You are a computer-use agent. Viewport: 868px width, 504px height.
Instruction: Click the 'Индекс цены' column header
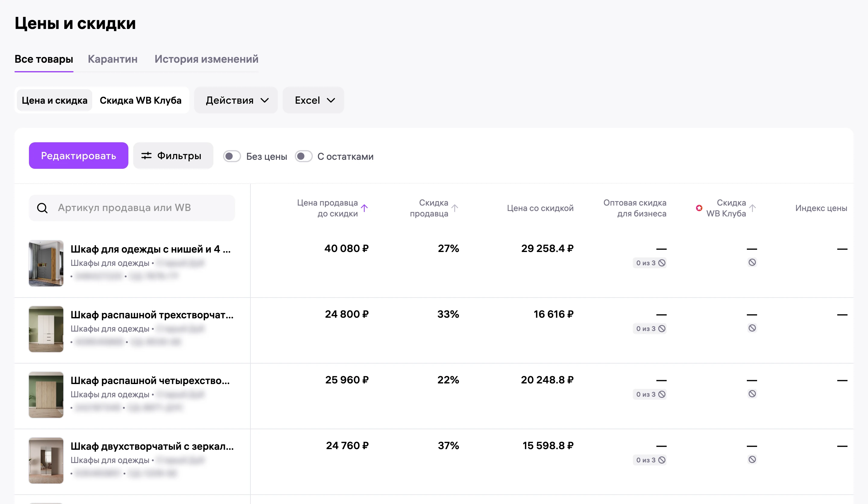click(821, 208)
